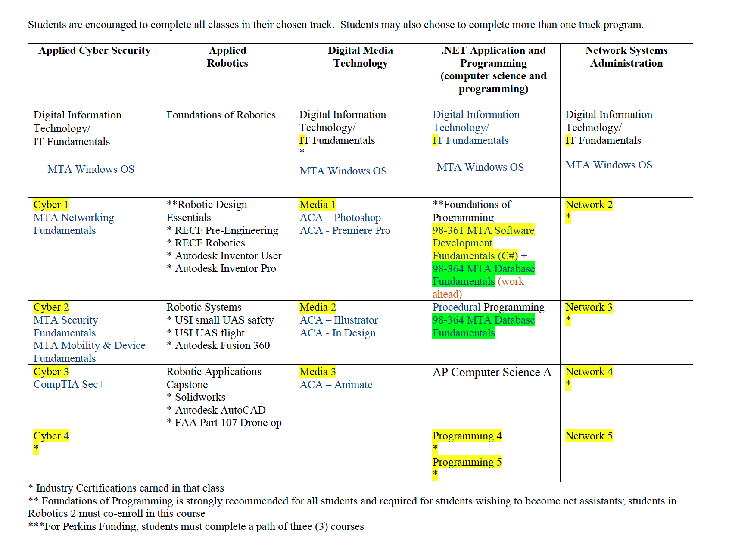Click highlighted 'Programming 5' label

tap(467, 462)
